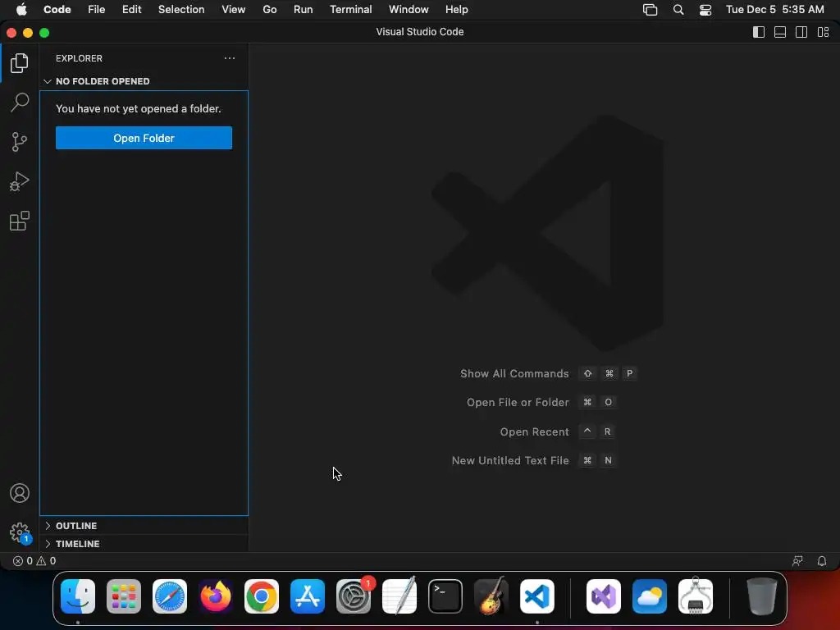Collapse the No Folder Opened section

click(144, 81)
